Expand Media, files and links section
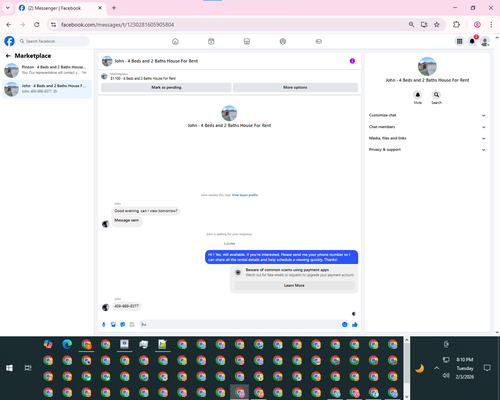 click(x=427, y=138)
